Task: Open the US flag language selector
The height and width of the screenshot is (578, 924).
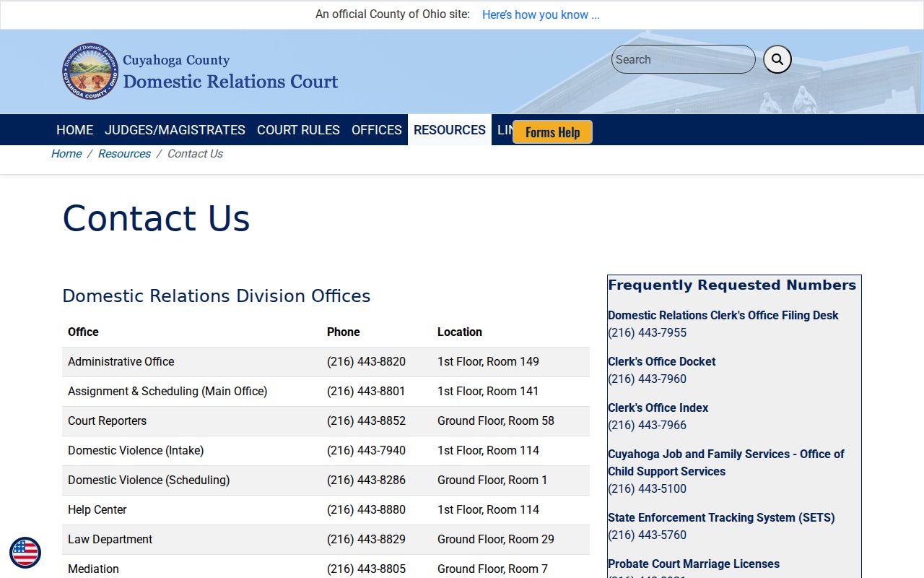Action: point(25,553)
